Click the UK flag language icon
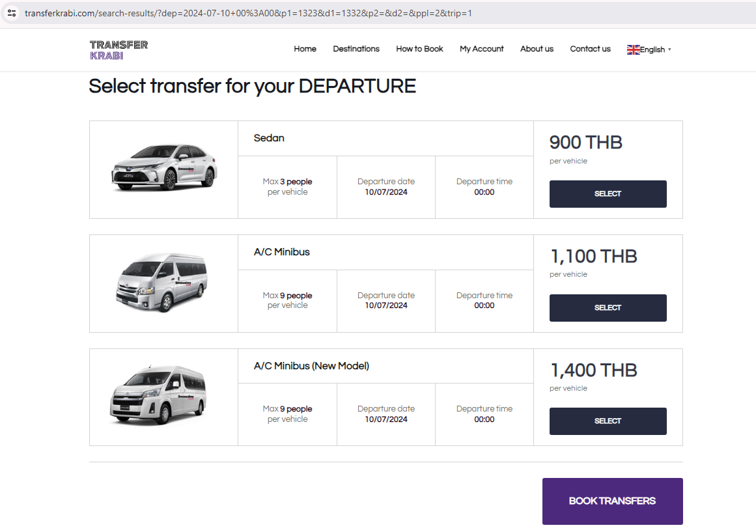Image resolution: width=756 pixels, height=532 pixels. (x=633, y=49)
